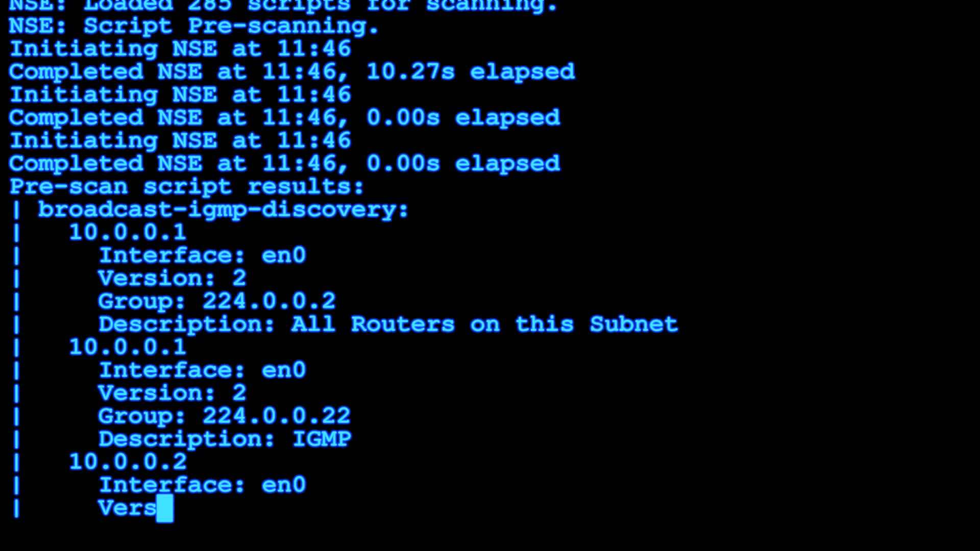
Task: Click the Group 224.0.0.22 address
Action: tap(275, 415)
